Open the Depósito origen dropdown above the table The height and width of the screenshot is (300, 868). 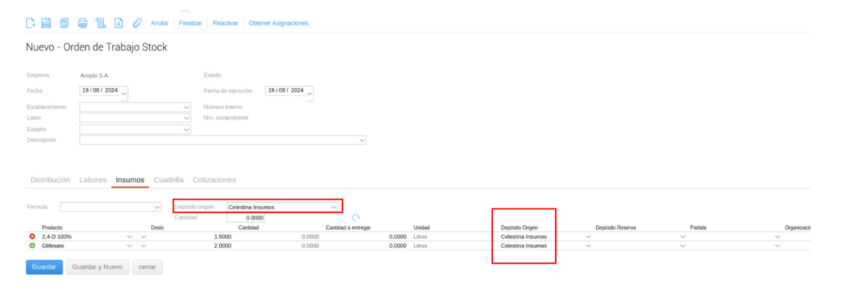(x=334, y=207)
